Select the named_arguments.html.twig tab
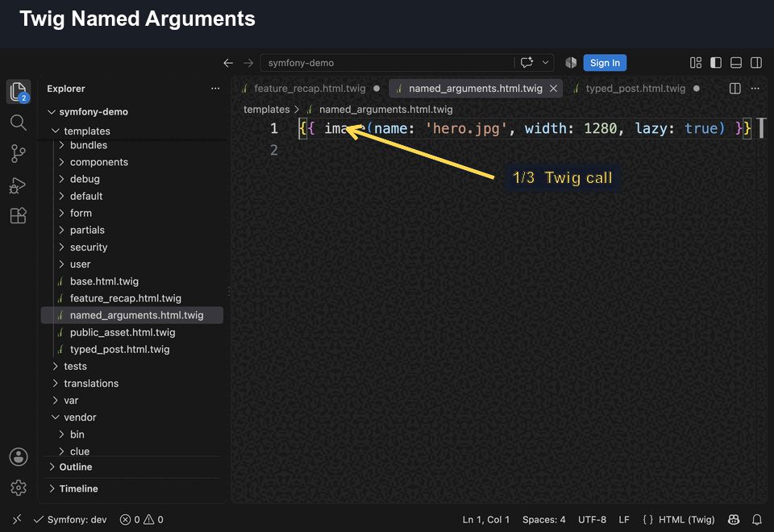This screenshot has width=774, height=532. pos(476,89)
